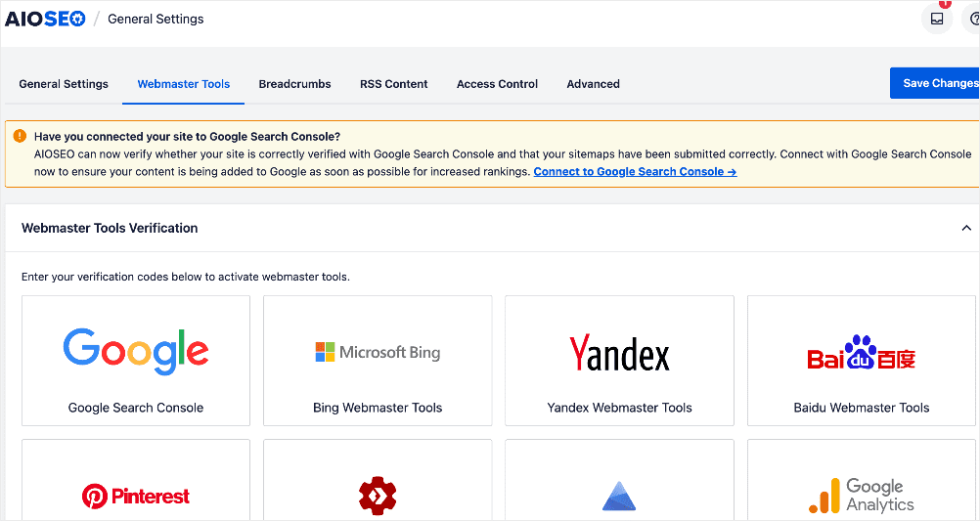The height and width of the screenshot is (521, 980).
Task: Open the Advanced tab
Action: pyautogui.click(x=593, y=84)
